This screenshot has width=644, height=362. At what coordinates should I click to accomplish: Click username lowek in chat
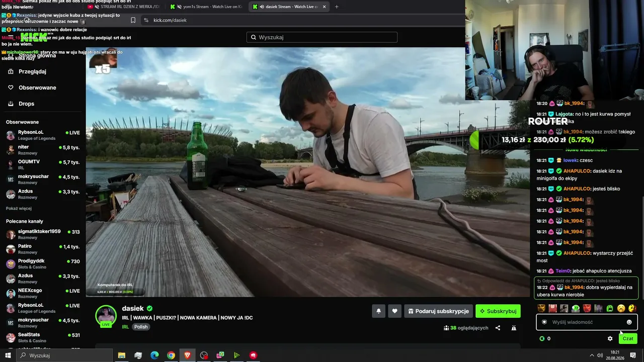(570, 160)
